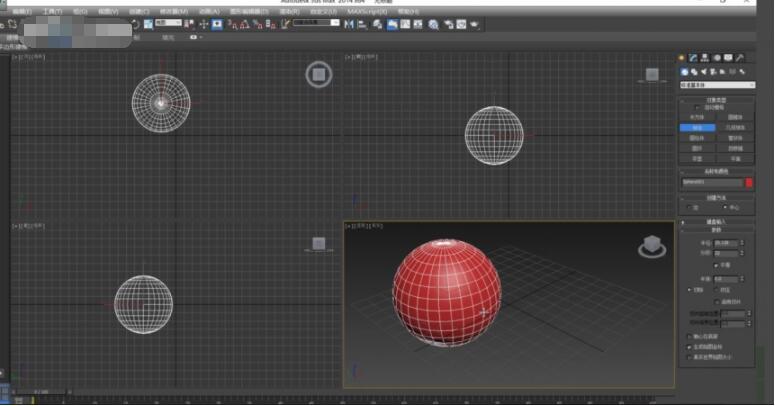Open the Create tab in command panel
The image size is (775, 406).
[x=682, y=58]
